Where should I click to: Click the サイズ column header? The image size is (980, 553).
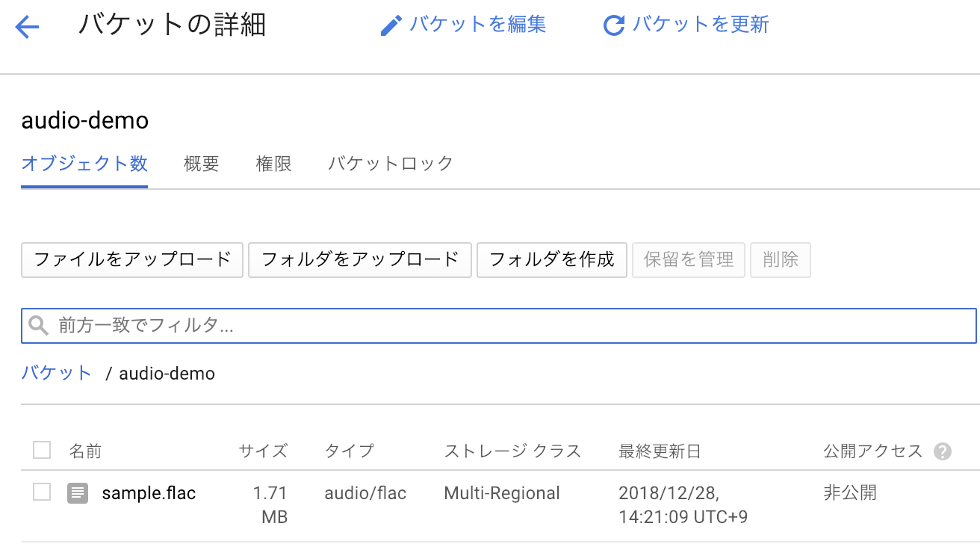pyautogui.click(x=263, y=451)
